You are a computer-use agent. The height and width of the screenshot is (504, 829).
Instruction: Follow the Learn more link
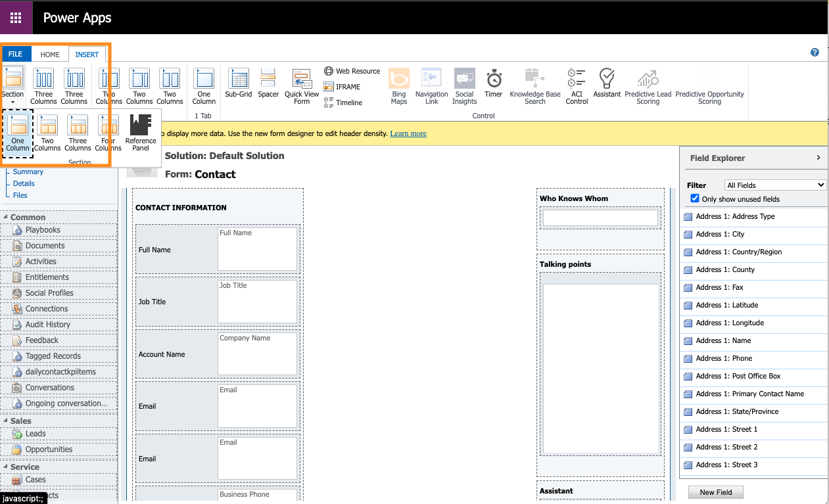coord(408,133)
